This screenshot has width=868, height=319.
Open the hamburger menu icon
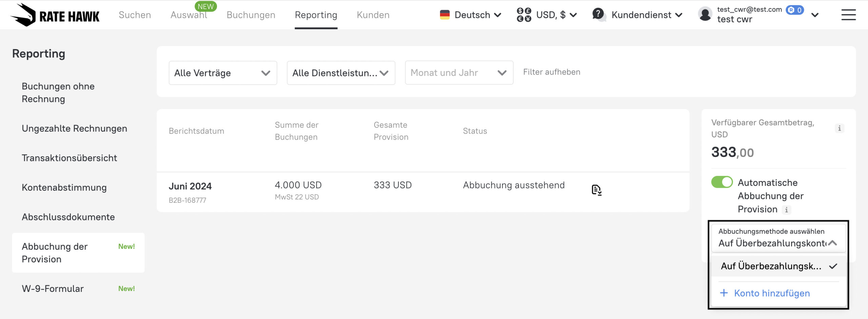(x=848, y=15)
